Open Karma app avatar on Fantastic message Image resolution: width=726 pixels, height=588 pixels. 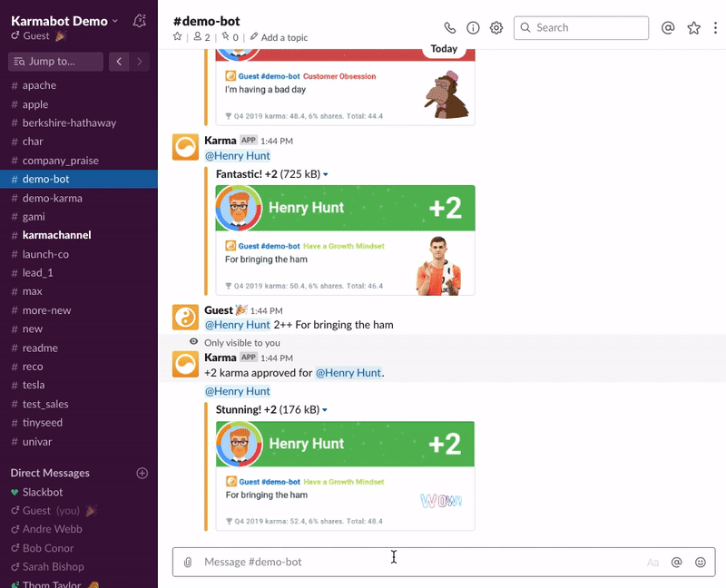tap(186, 147)
